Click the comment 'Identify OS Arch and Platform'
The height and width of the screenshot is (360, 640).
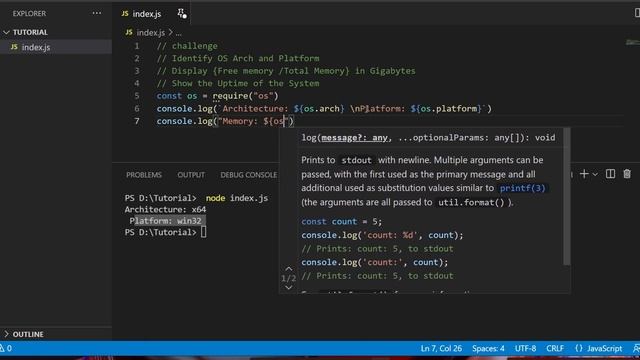245,58
